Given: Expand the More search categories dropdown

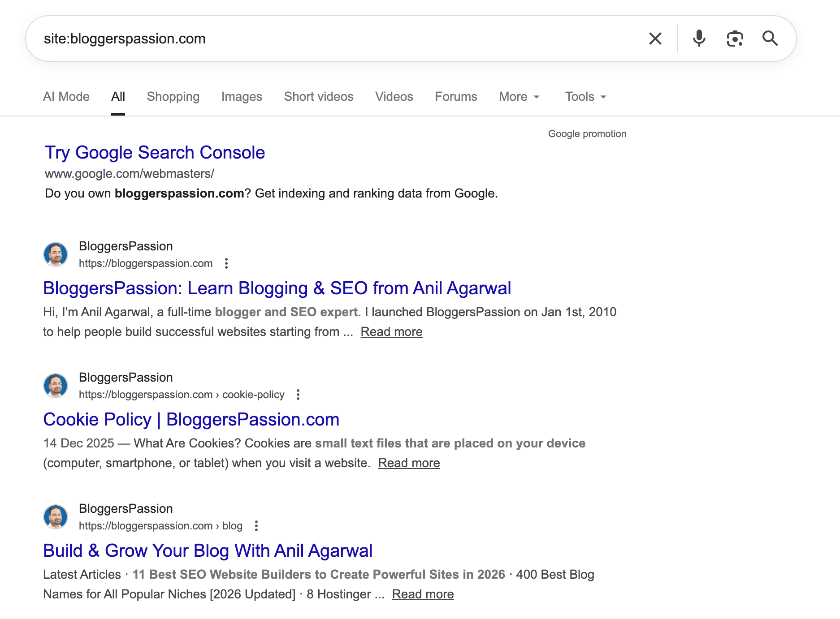Looking at the screenshot, I should coord(519,96).
